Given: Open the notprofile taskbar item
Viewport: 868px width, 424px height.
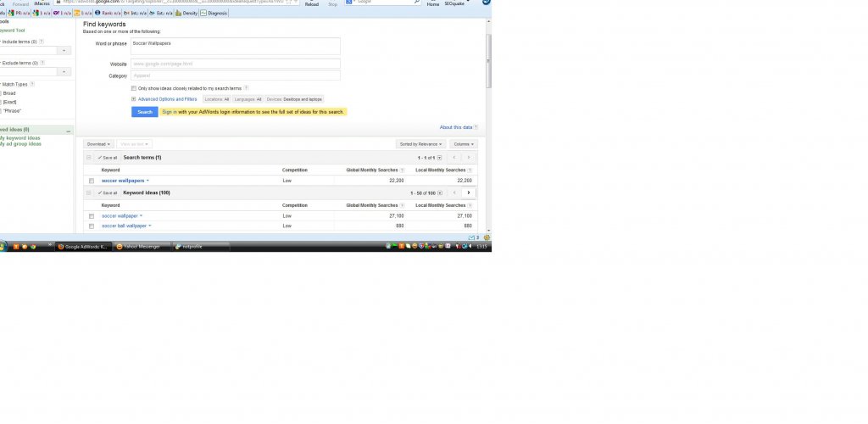Looking at the screenshot, I should click(200, 247).
